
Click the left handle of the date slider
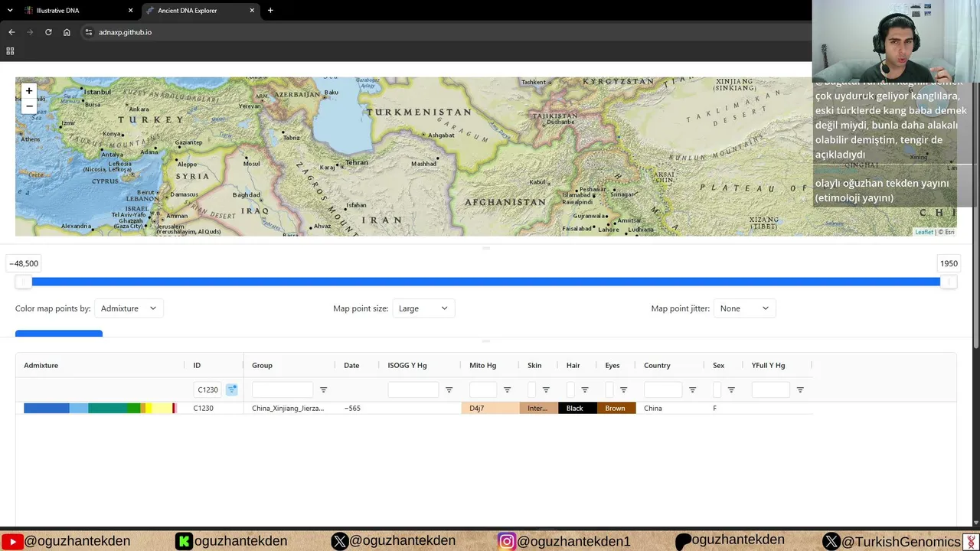[x=24, y=282]
